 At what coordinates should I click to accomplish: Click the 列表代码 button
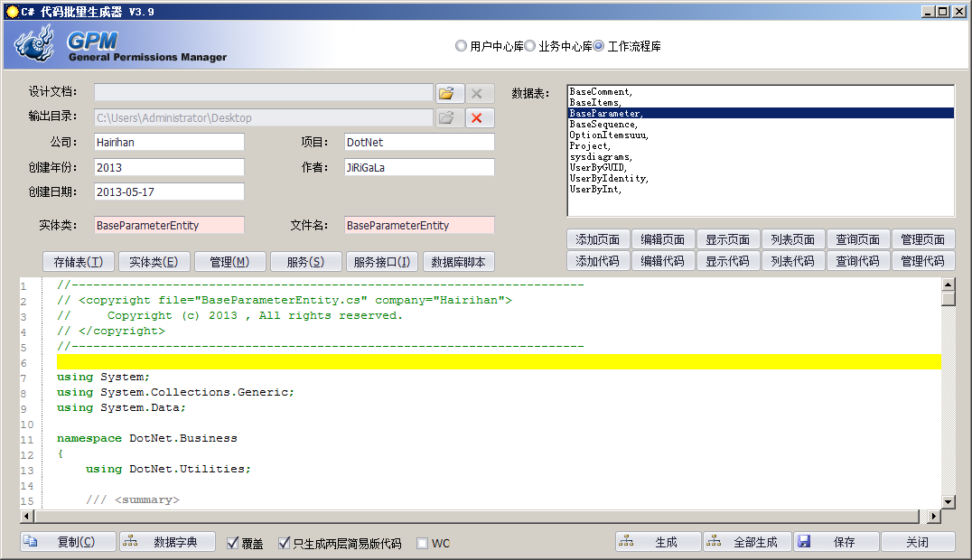(x=793, y=261)
